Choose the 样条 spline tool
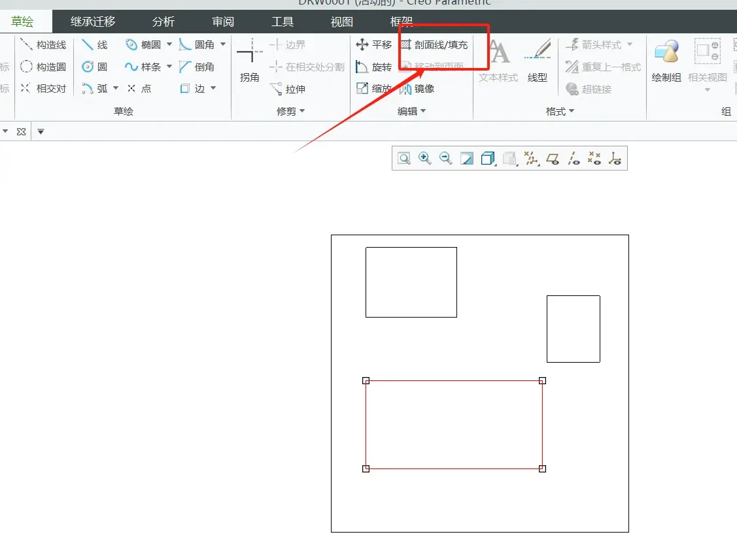The image size is (737, 560). [144, 67]
